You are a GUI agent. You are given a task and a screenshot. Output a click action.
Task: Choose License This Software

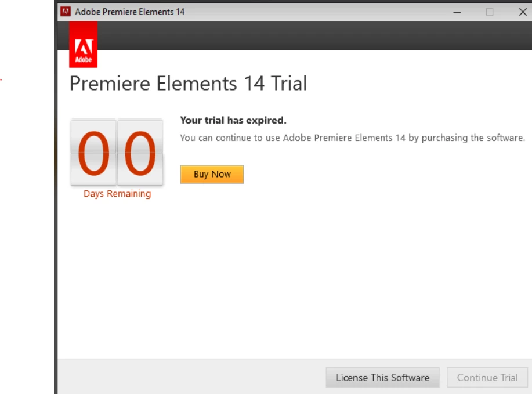point(382,377)
